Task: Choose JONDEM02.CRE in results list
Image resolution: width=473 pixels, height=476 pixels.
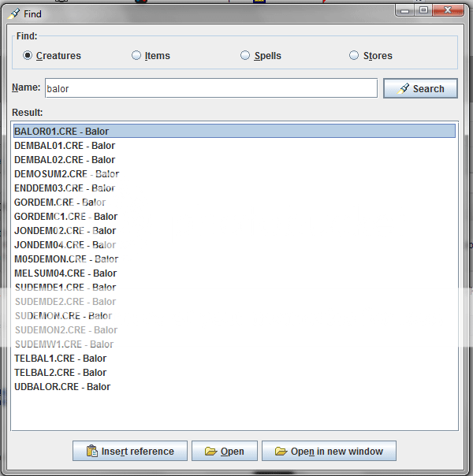Action: pos(65,231)
